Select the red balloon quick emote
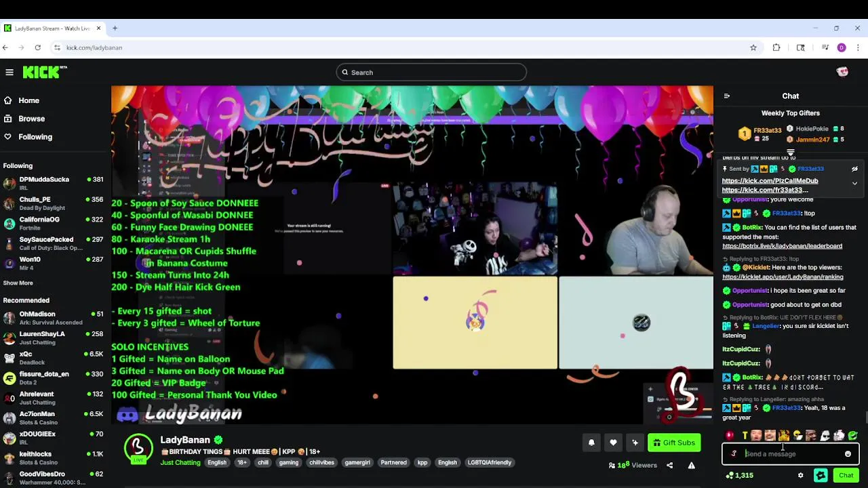Screen dimensions: 868x488 point(730,436)
